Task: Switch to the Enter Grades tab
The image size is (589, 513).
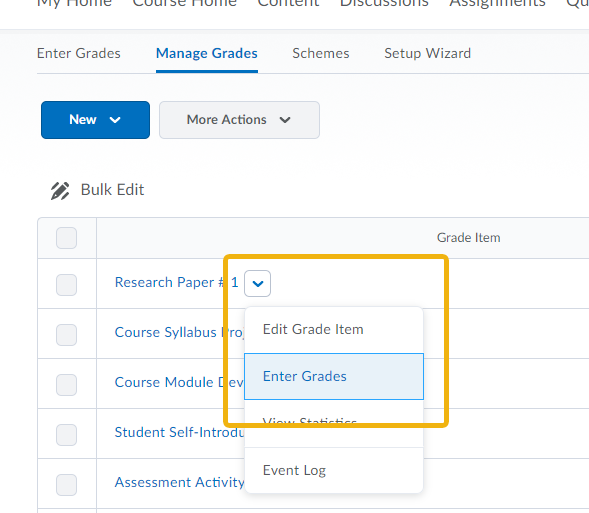Action: point(79,53)
